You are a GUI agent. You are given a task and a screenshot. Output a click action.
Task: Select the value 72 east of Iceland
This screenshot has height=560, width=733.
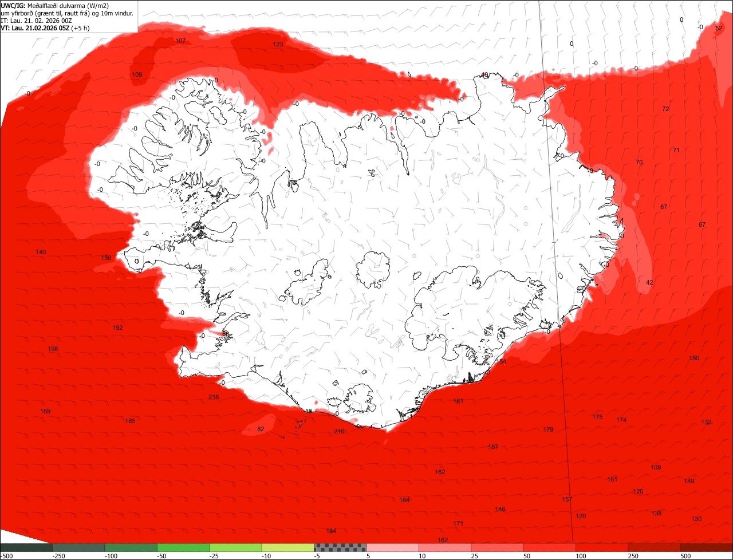(x=665, y=109)
